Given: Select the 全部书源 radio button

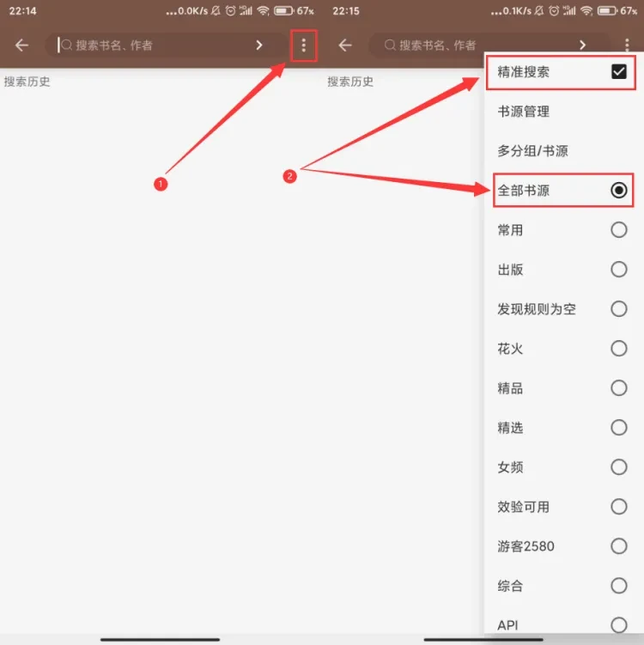Looking at the screenshot, I should tap(618, 191).
